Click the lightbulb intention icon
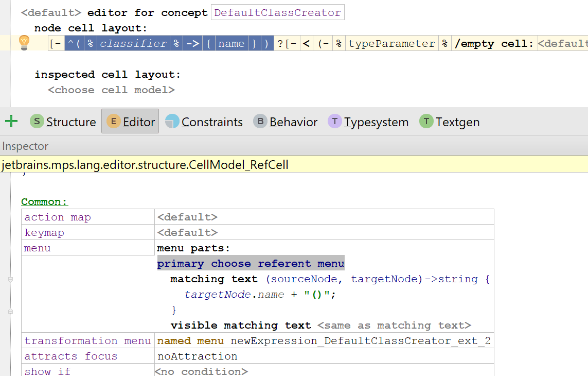588x376 pixels. tap(24, 43)
